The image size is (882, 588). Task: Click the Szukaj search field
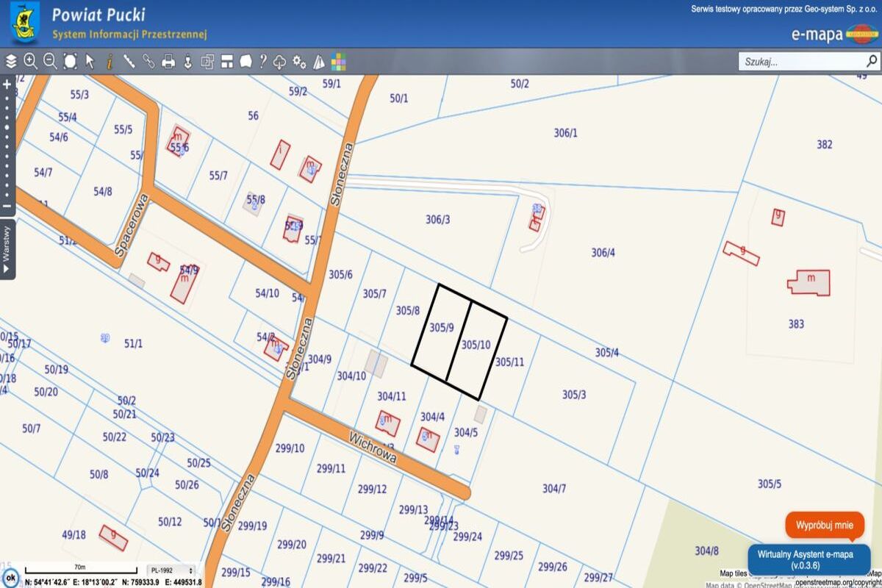pos(801,62)
